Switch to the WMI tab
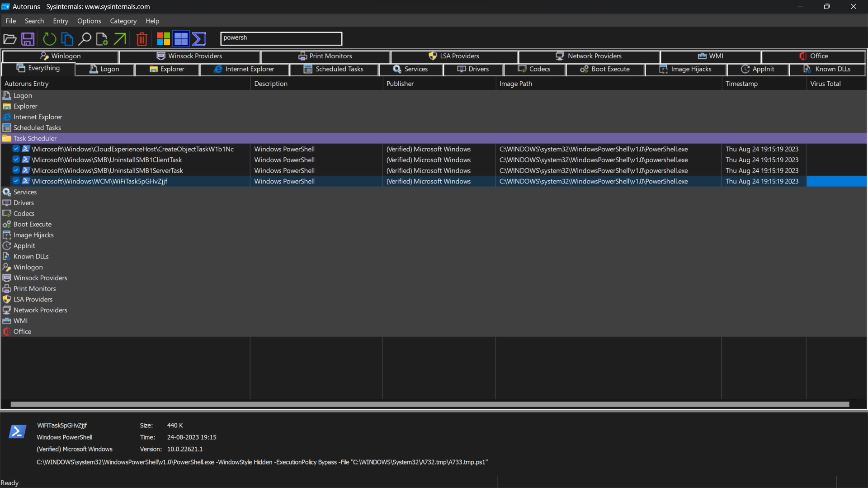This screenshot has height=488, width=868. pos(711,56)
